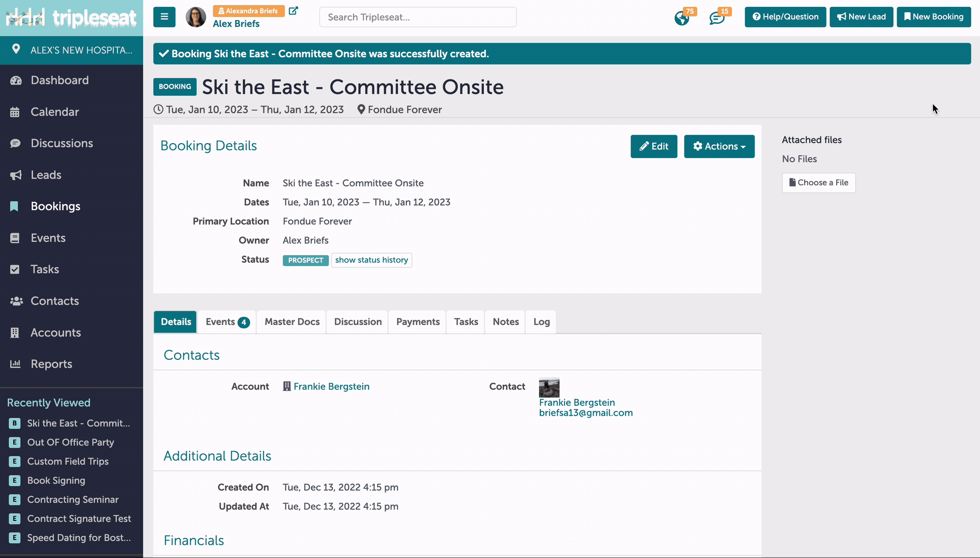Click the Events icon in sidebar
980x558 pixels.
[x=15, y=238]
